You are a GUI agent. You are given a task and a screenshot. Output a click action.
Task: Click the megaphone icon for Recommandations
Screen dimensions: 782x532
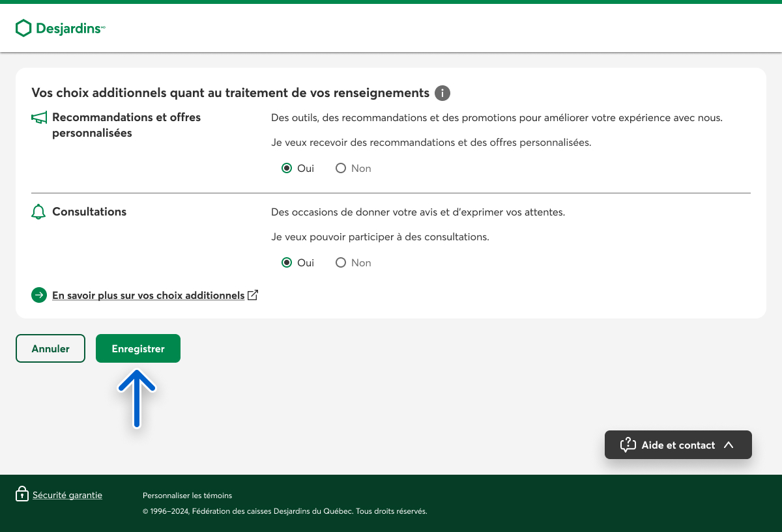pyautogui.click(x=39, y=118)
